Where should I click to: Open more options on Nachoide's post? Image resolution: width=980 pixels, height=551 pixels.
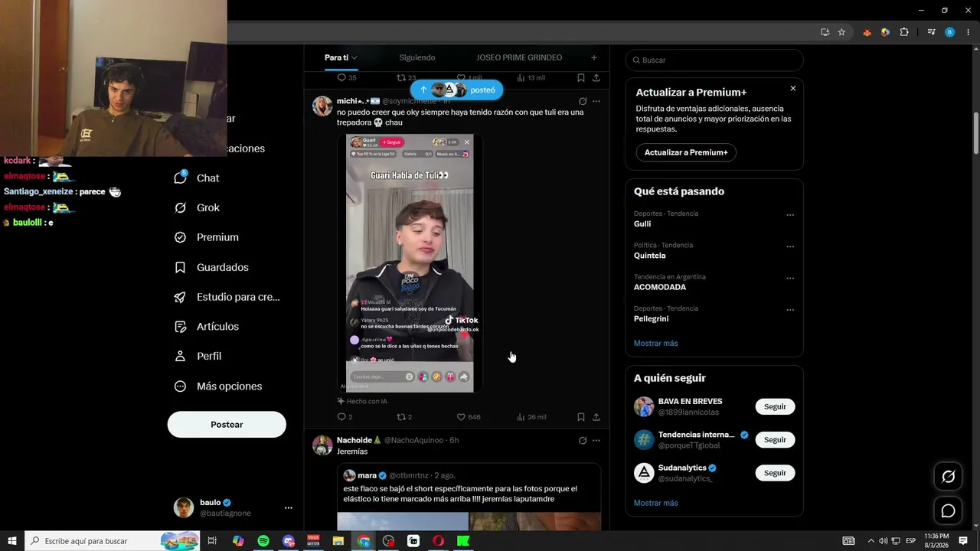tap(596, 441)
